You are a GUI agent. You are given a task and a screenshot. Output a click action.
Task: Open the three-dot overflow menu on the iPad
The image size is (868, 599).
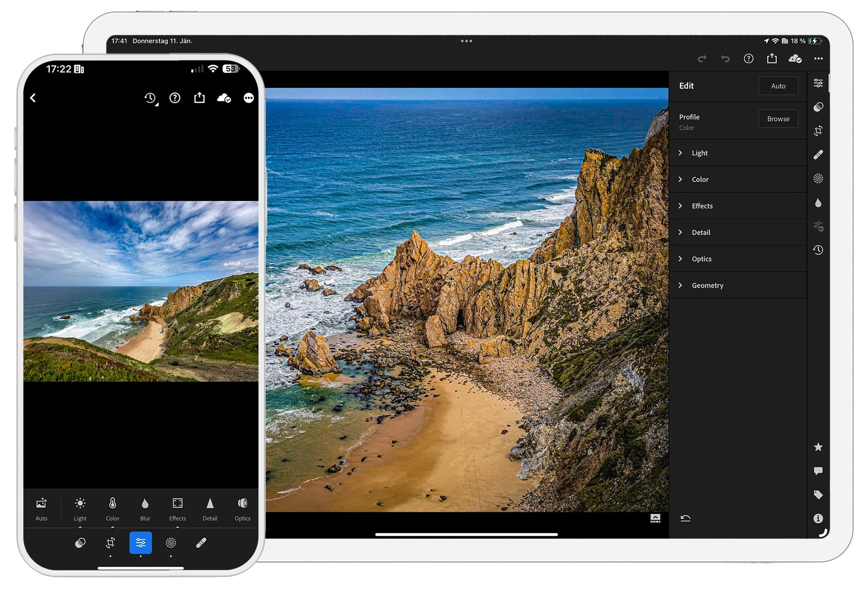(x=819, y=59)
